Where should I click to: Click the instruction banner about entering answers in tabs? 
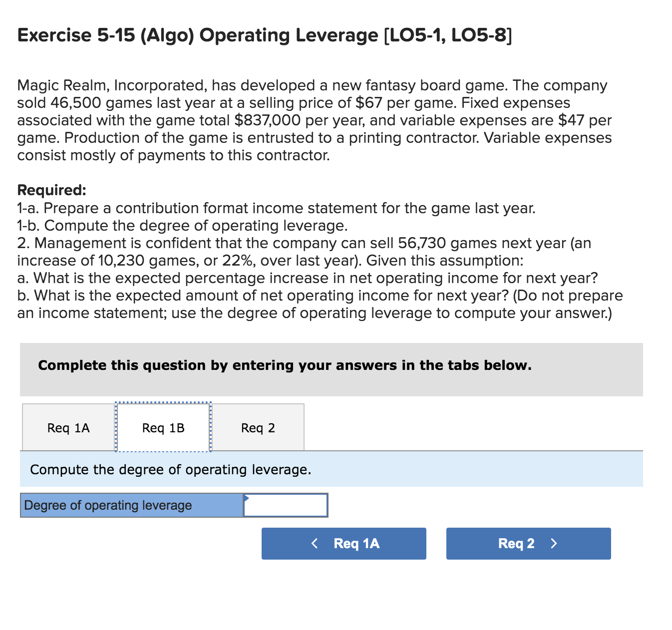(x=285, y=365)
